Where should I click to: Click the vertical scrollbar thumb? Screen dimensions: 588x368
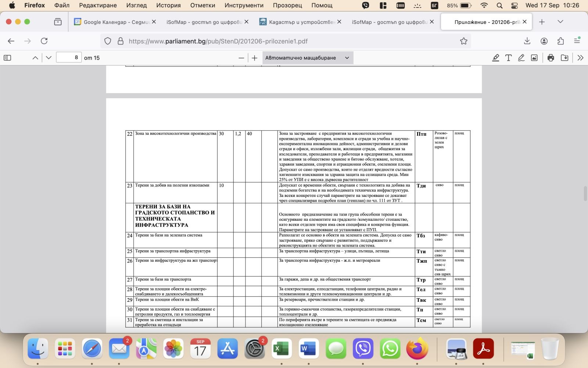tap(585, 194)
